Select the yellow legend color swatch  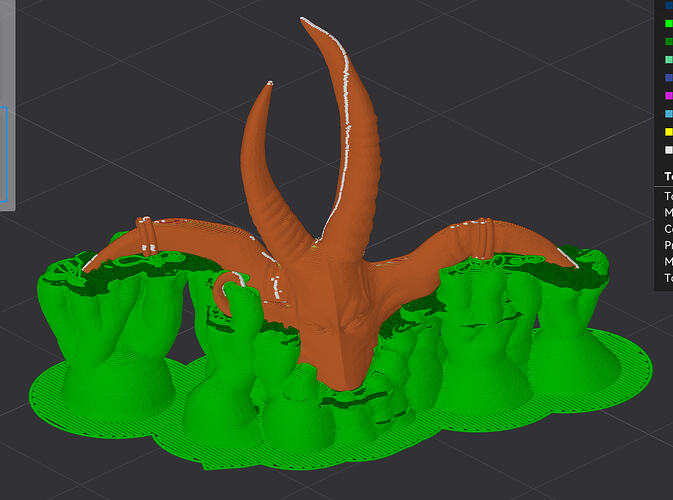669,132
